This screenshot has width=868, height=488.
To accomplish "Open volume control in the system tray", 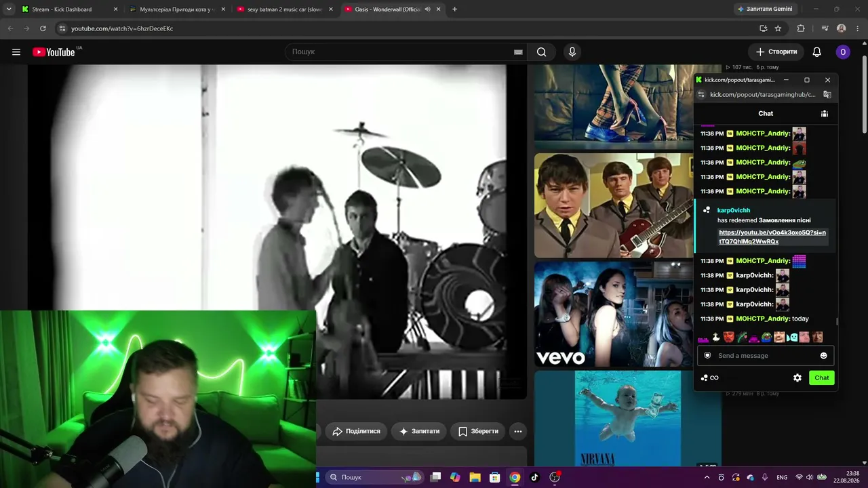I will click(810, 477).
